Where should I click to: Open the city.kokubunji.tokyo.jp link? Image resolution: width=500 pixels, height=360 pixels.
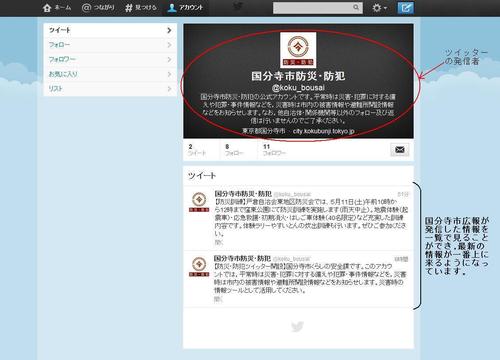click(x=323, y=131)
